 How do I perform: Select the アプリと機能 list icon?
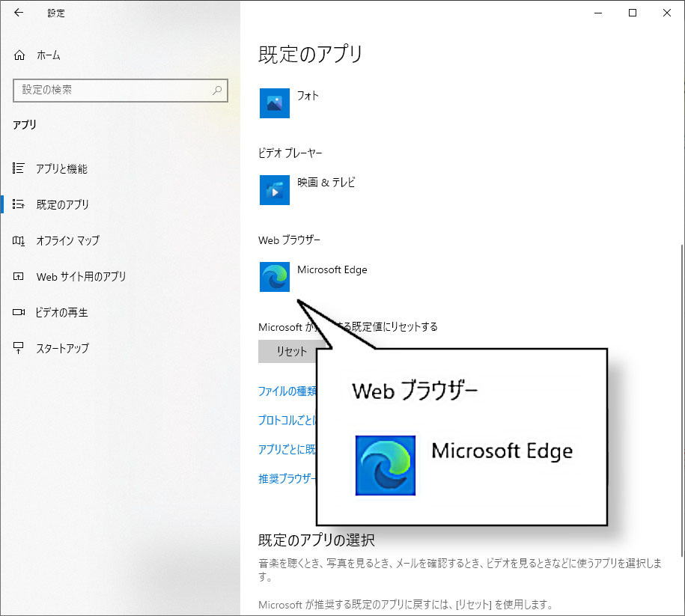click(19, 168)
